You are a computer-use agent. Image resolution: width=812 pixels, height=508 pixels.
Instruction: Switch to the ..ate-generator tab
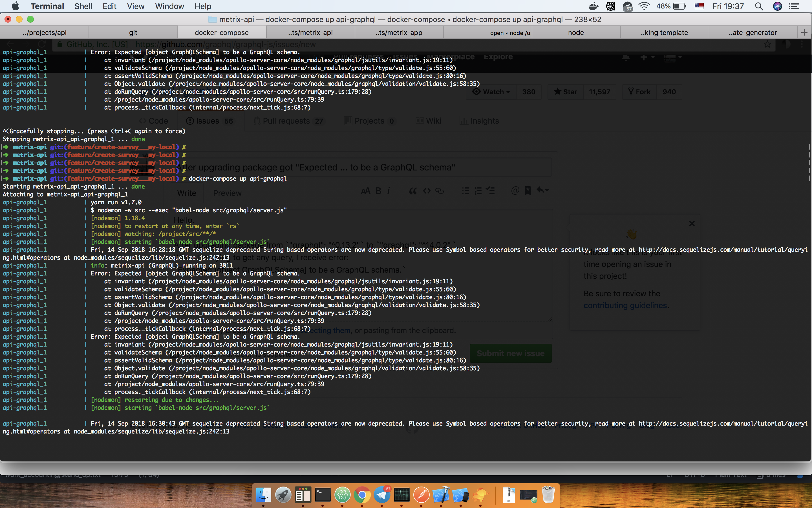[753, 32]
